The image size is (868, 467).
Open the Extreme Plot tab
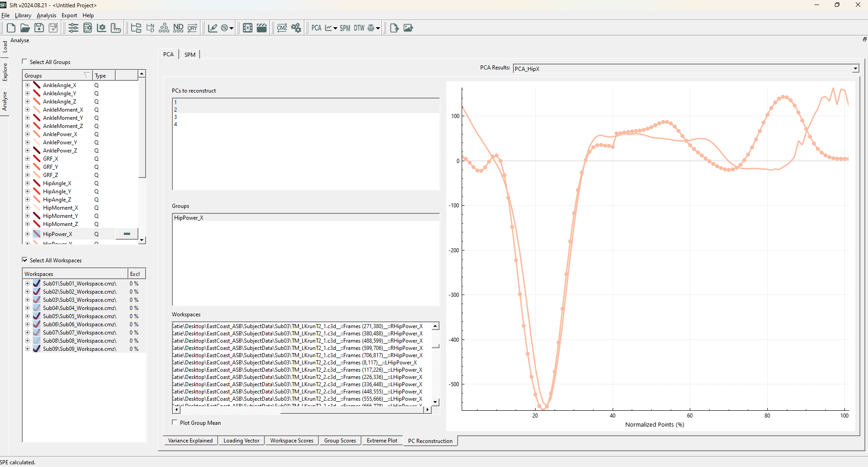coord(382,440)
